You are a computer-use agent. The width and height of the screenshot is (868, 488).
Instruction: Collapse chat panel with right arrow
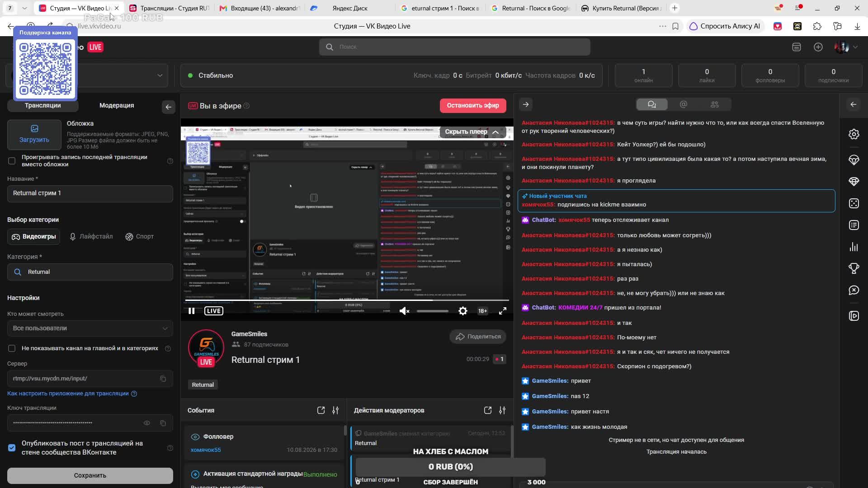coord(526,104)
